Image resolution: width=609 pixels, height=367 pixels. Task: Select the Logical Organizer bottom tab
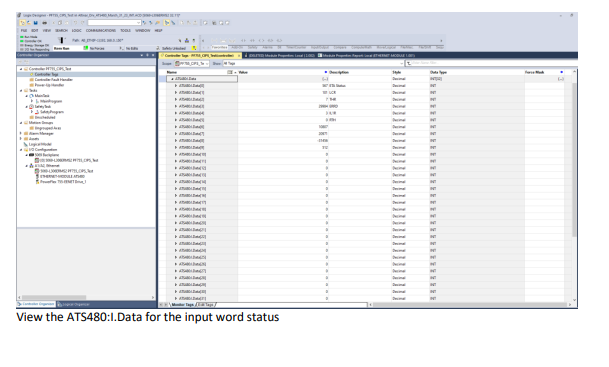coord(73,304)
